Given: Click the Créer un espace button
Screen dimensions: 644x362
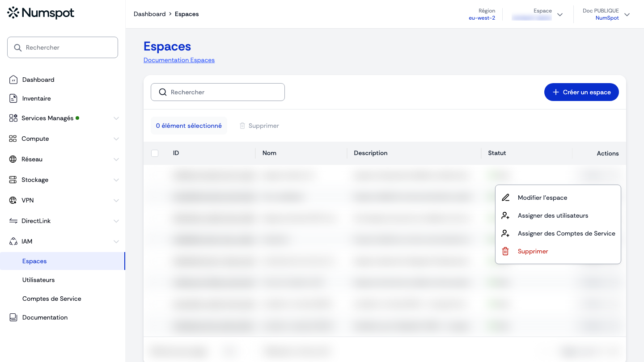Looking at the screenshot, I should pyautogui.click(x=581, y=92).
